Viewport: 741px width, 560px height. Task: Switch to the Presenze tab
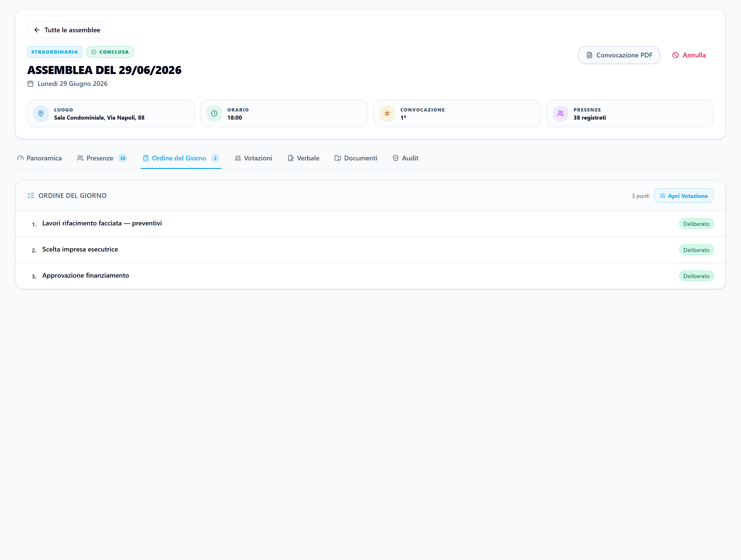click(x=102, y=158)
